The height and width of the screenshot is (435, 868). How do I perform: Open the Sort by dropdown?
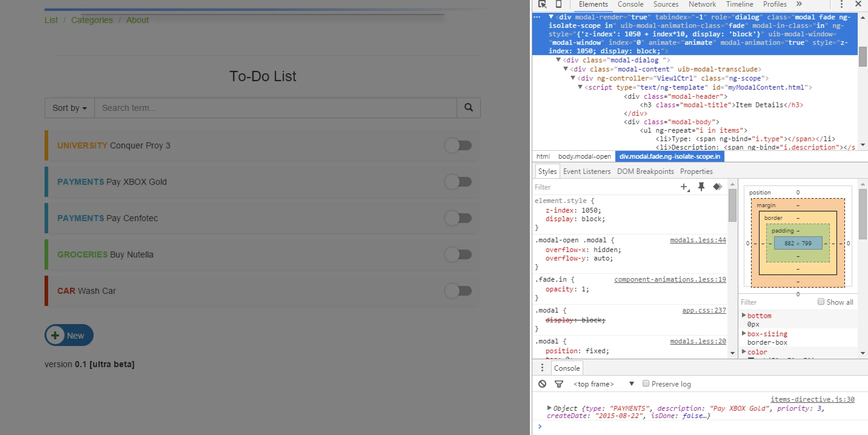pos(69,108)
